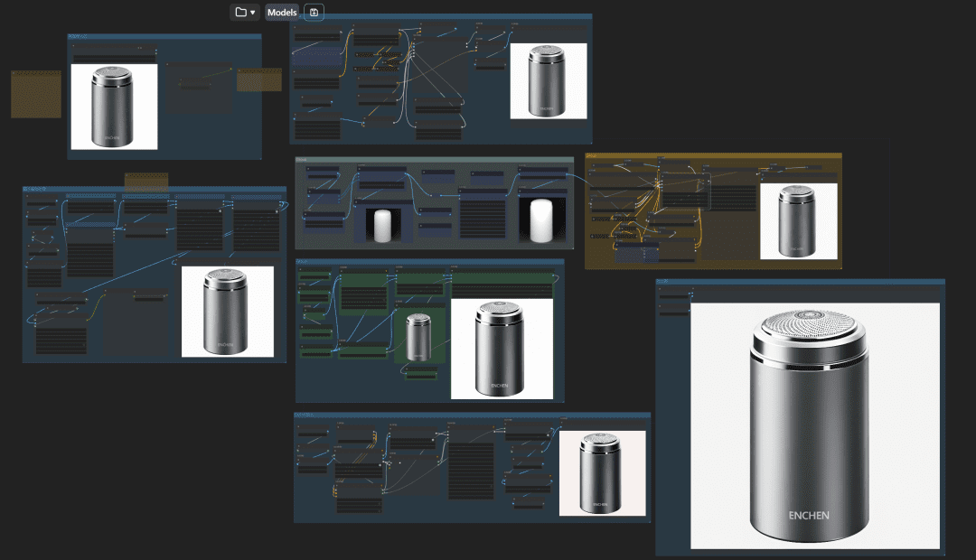Select the shaver preview with the pinkish background
Image resolution: width=976 pixels, height=560 pixels.
pyautogui.click(x=603, y=473)
